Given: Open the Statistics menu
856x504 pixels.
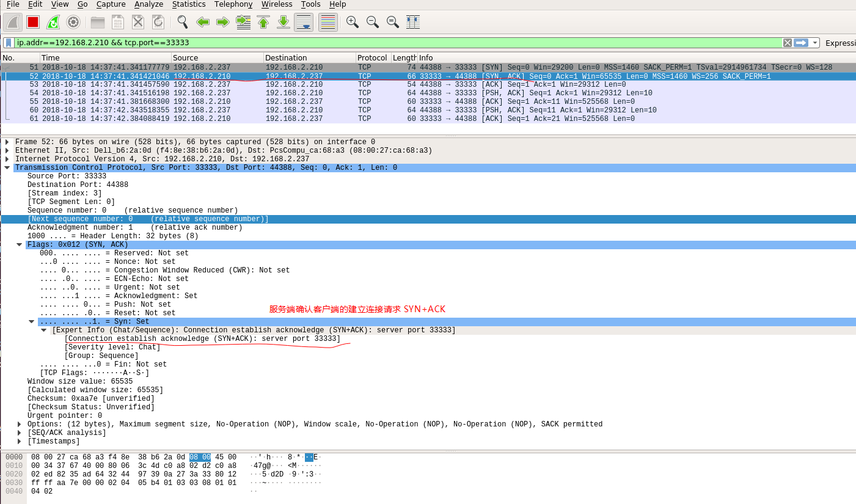Looking at the screenshot, I should point(189,4).
